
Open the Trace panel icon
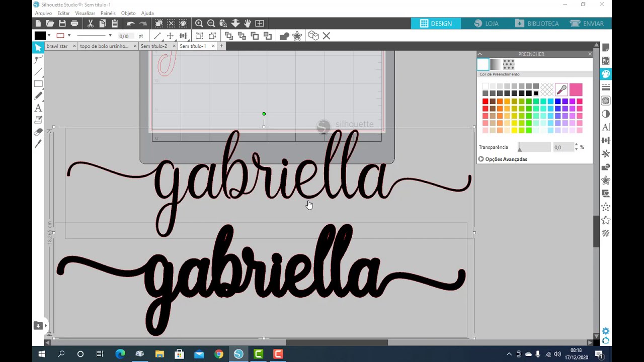click(606, 101)
